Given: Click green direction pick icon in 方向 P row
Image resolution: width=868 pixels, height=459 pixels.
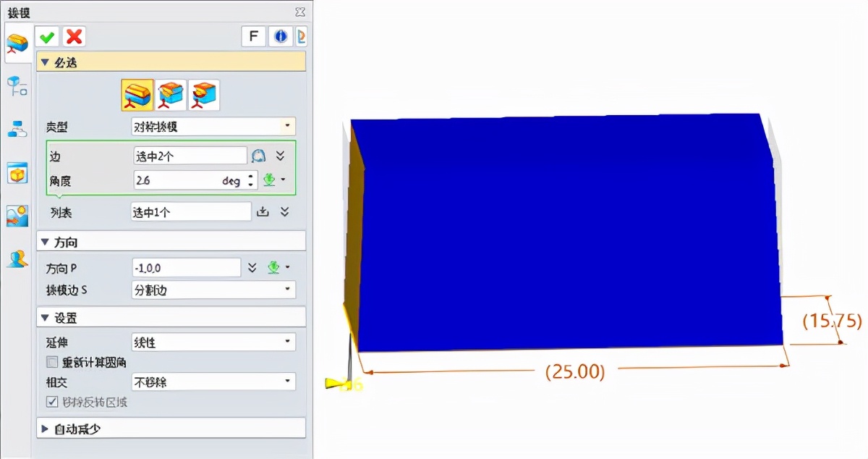Looking at the screenshot, I should coord(273,268).
